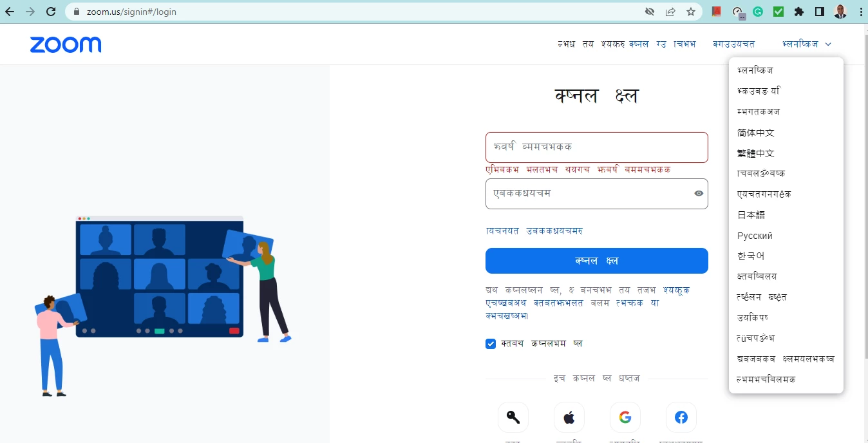Image resolution: width=868 pixels, height=443 pixels.
Task: Click the blue sign in button
Action: click(597, 261)
